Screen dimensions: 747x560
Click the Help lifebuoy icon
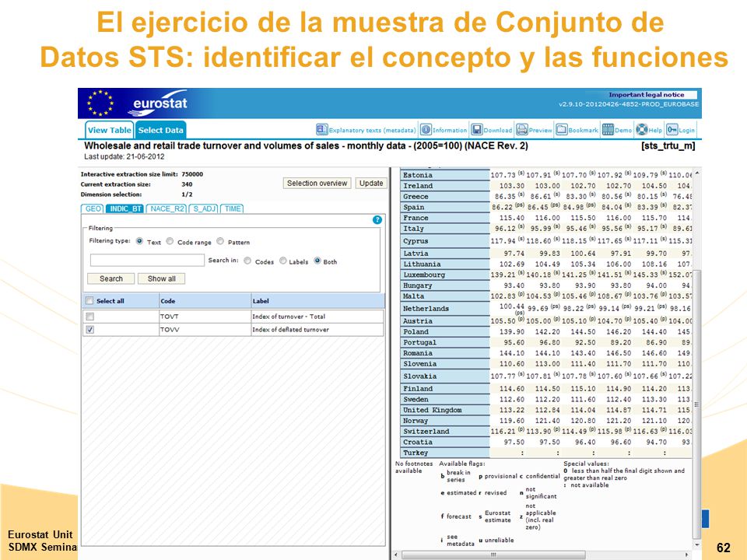[642, 130]
